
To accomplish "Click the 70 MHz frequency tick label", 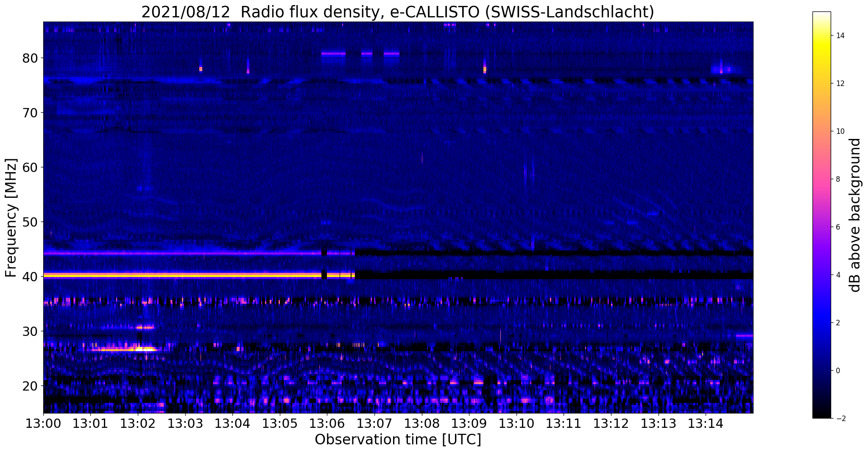I will pos(30,113).
